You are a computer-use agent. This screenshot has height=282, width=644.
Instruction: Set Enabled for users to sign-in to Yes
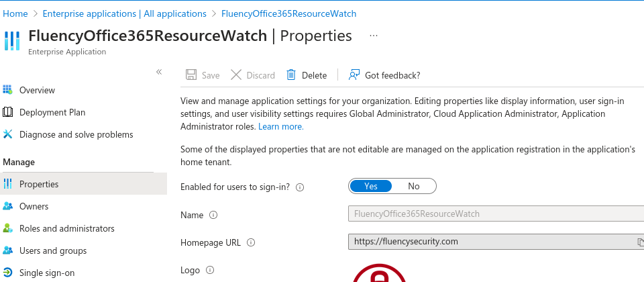[x=371, y=186]
